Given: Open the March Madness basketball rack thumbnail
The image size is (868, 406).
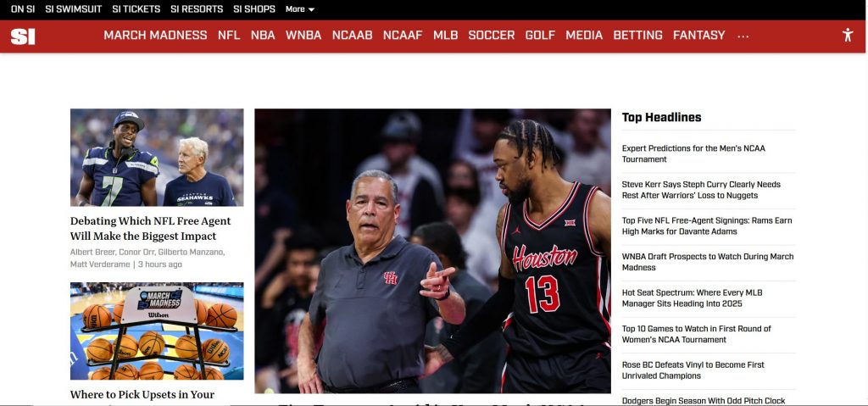Looking at the screenshot, I should (x=157, y=331).
